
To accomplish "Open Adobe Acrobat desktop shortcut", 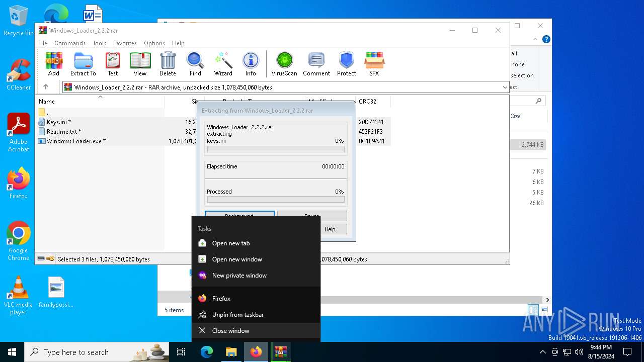I will coord(18,133).
